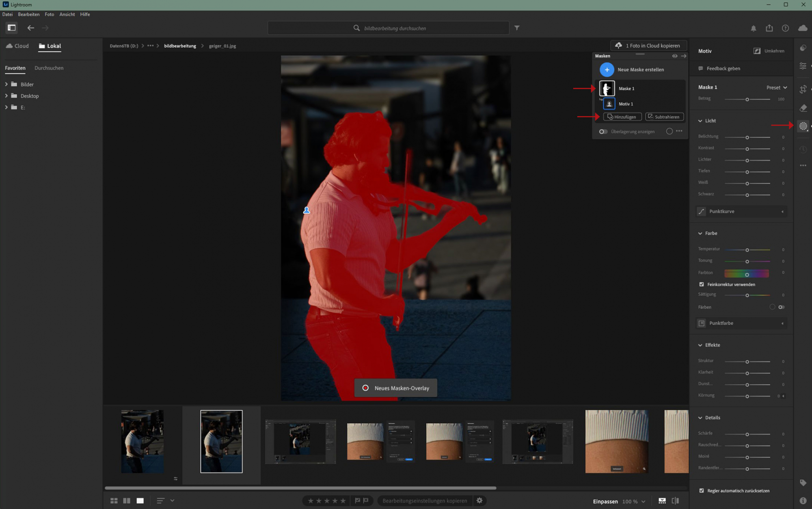This screenshot has height=509, width=812.
Task: Toggle Überlagerung anzeigen switch
Action: 603,132
